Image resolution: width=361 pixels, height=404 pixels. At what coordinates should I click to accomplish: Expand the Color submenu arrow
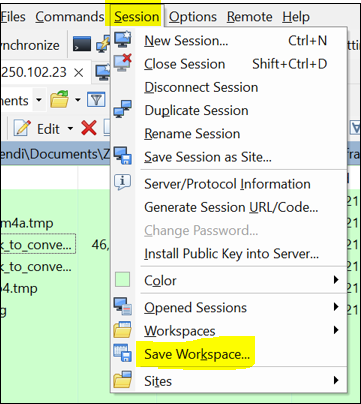(x=336, y=280)
